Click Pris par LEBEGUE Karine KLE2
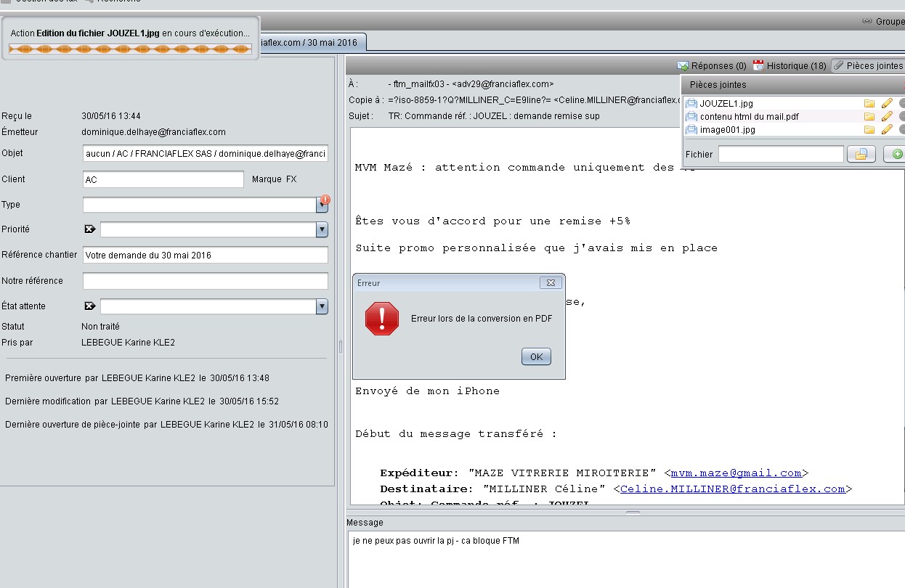 (128, 343)
